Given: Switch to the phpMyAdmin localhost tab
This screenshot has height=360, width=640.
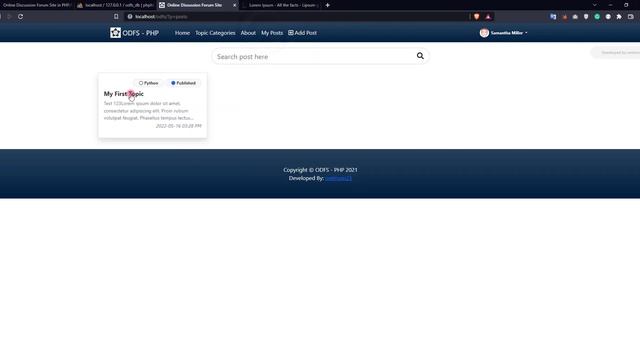Looking at the screenshot, I should [x=115, y=5].
